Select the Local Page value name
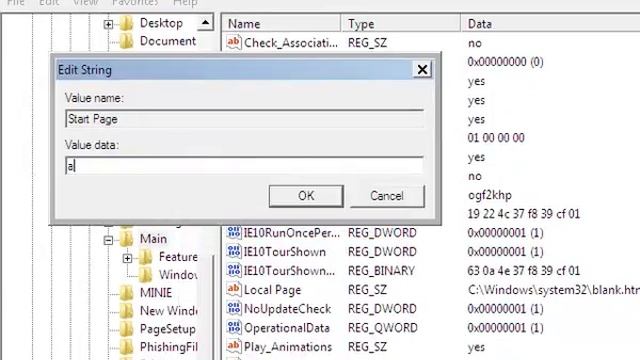 coord(272,290)
